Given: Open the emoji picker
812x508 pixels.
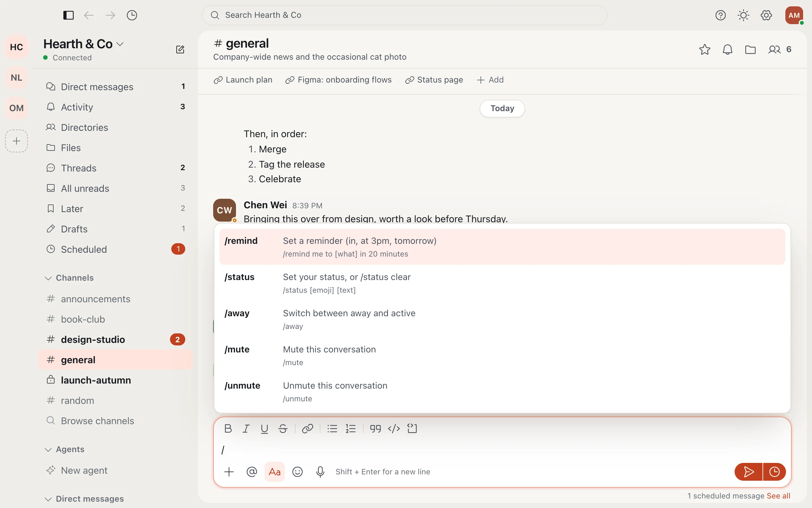Looking at the screenshot, I should pos(297,472).
